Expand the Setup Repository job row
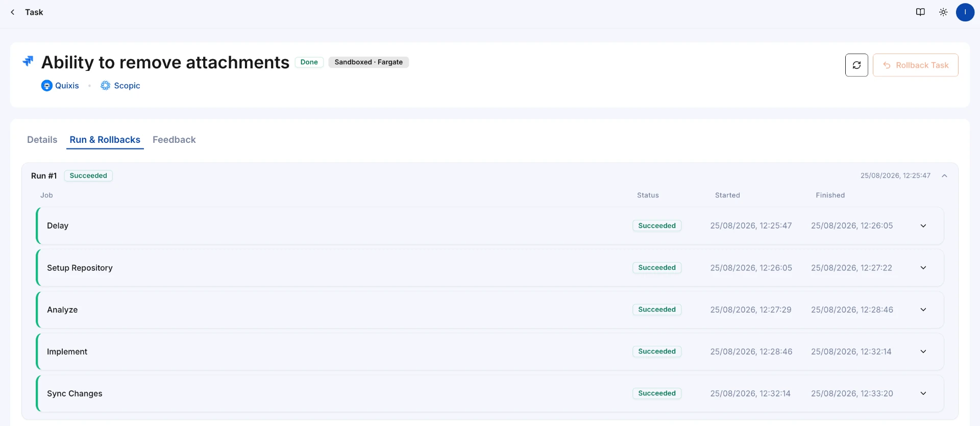Viewport: 980px width, 426px height. point(923,268)
